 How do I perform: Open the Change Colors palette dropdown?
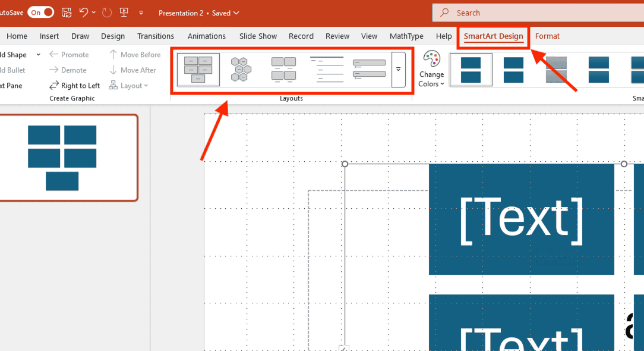pyautogui.click(x=431, y=69)
